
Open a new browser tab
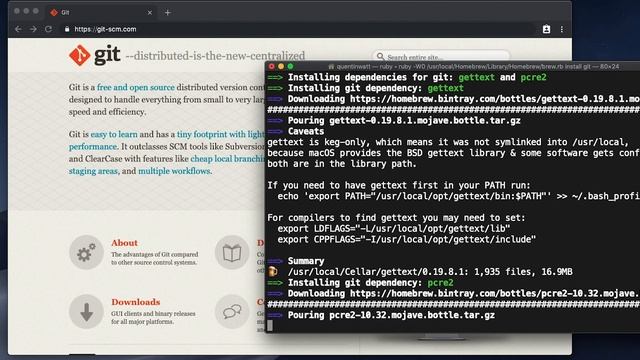(167, 13)
